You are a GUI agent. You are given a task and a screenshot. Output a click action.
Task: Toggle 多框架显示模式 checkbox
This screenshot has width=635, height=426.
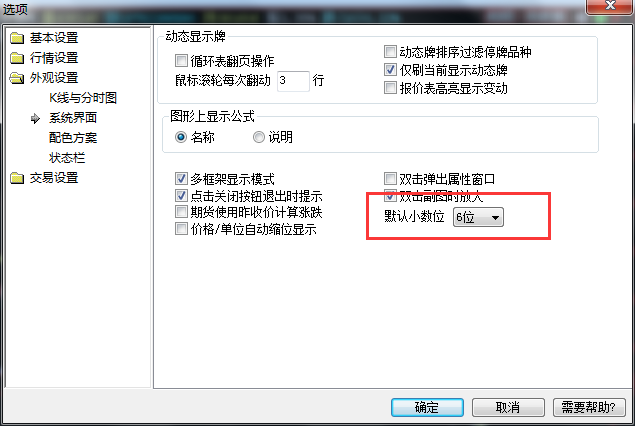tap(181, 178)
